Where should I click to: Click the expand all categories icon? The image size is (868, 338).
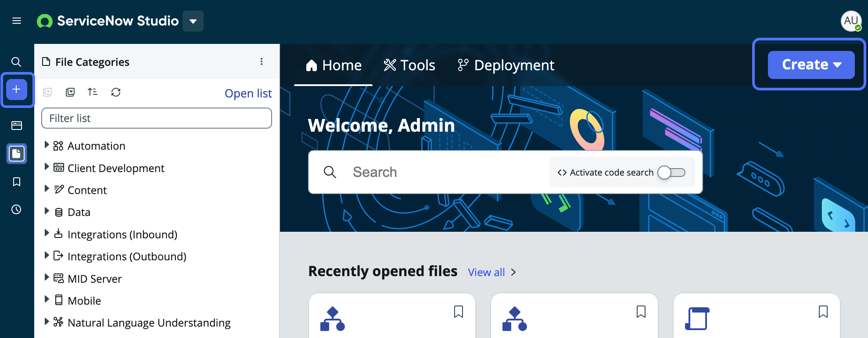[x=47, y=92]
